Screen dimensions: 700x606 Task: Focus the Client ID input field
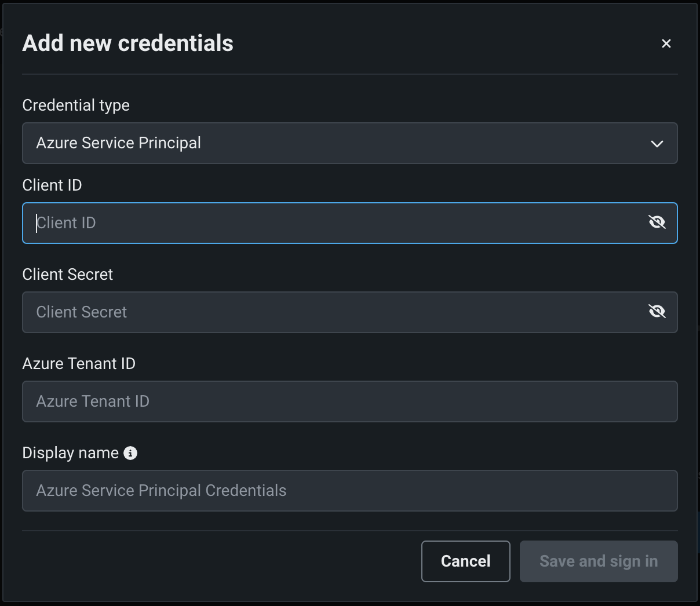(336, 223)
